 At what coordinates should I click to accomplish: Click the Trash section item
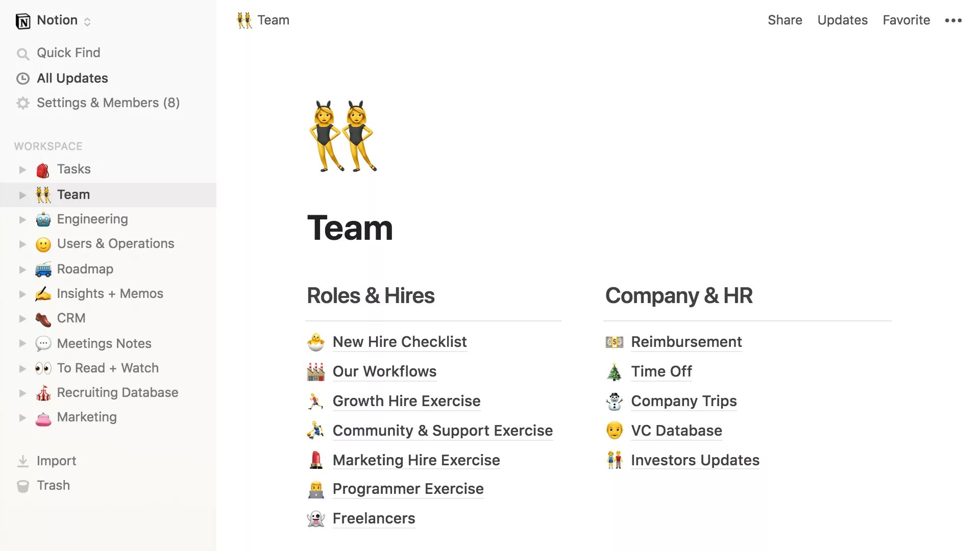53,484
